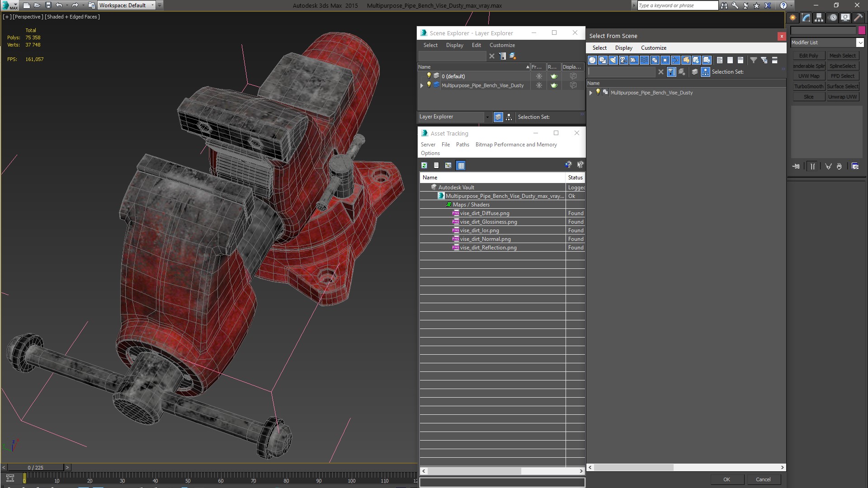The width and height of the screenshot is (868, 488).
Task: Open the Motion panel tab
Action: 832,18
